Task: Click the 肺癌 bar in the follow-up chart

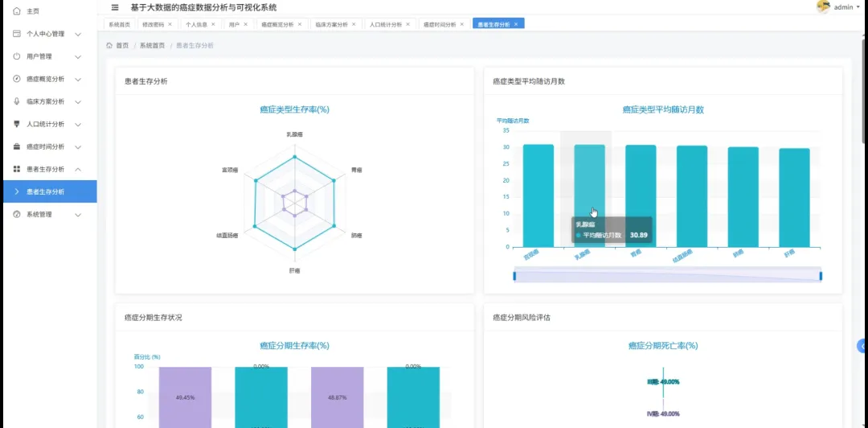Action: 743,197
